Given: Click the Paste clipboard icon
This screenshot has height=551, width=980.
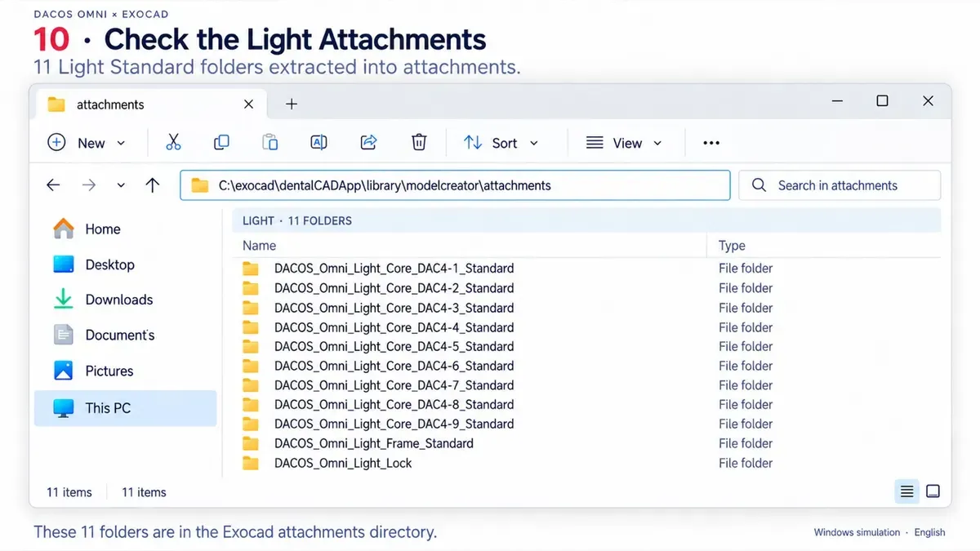Looking at the screenshot, I should [x=270, y=143].
